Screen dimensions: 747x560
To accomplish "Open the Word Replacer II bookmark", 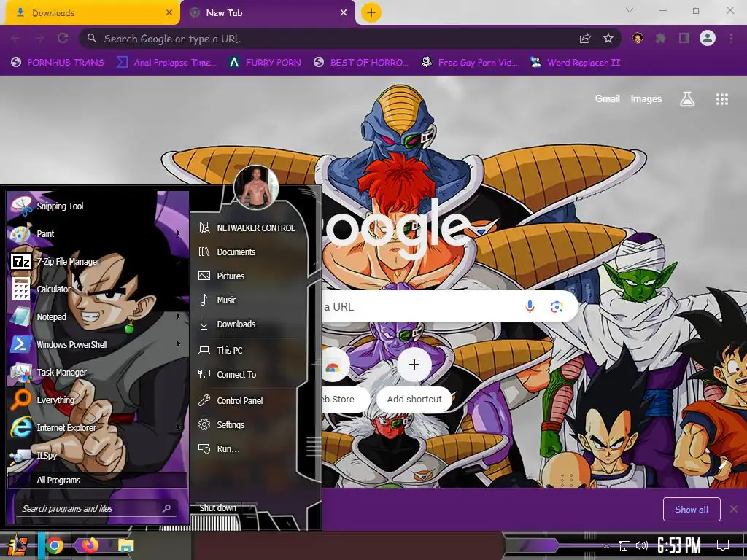I will coord(576,63).
